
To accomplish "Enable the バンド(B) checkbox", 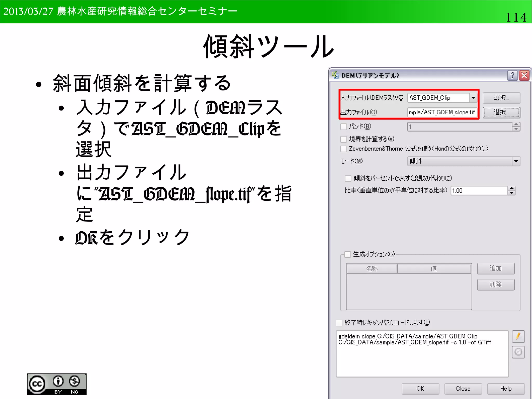I will 343,127.
